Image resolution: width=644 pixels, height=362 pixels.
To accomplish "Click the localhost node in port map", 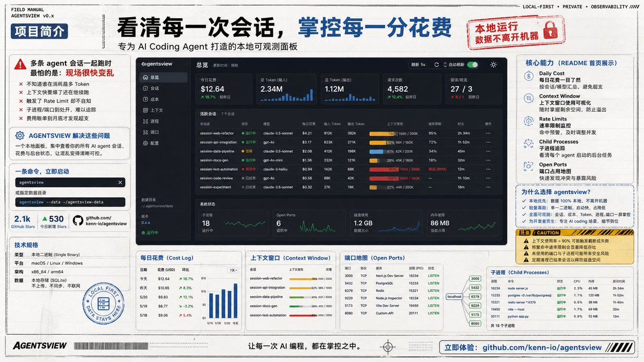I will 454,296.
